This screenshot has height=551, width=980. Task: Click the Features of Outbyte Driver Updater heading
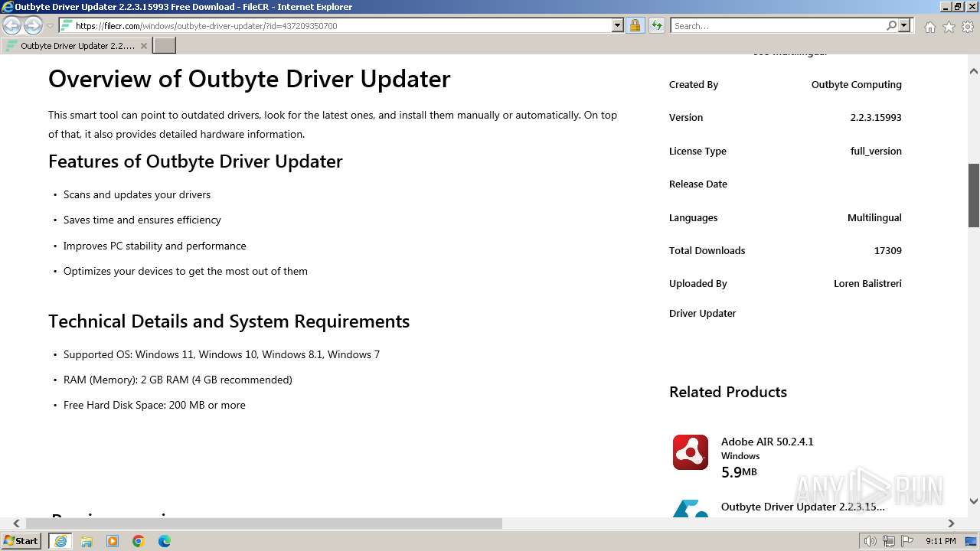(195, 161)
